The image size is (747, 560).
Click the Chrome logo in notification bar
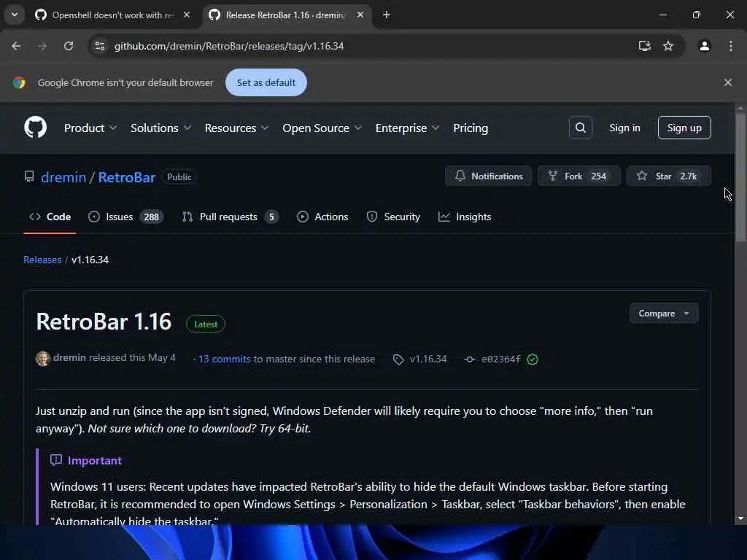[x=19, y=82]
